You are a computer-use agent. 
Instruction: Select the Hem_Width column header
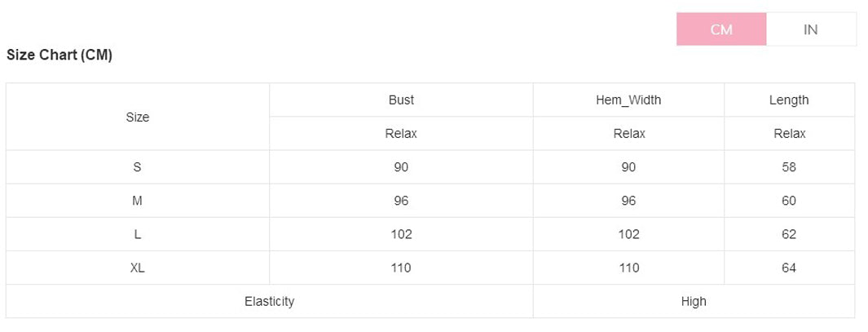pyautogui.click(x=628, y=100)
